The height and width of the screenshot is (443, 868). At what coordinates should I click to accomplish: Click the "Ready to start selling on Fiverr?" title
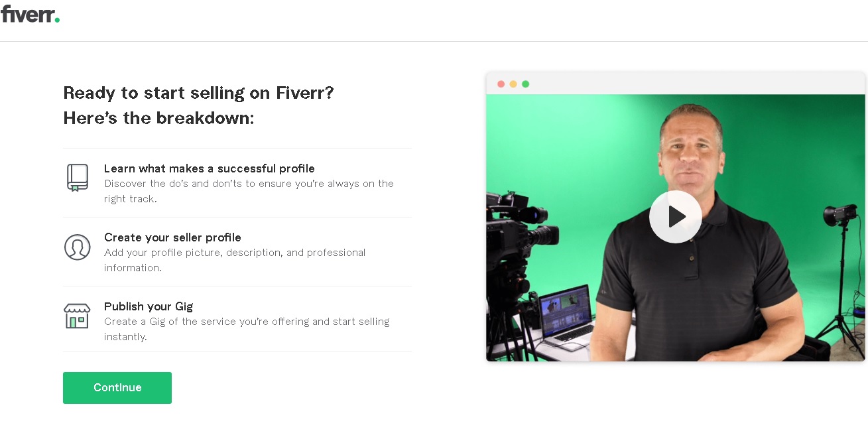coord(198,93)
